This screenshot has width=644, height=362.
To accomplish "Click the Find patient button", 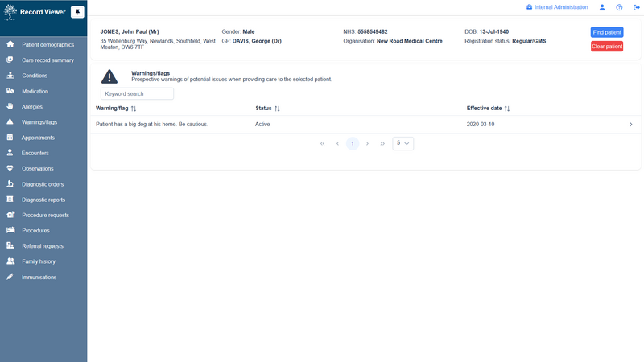I will (607, 32).
